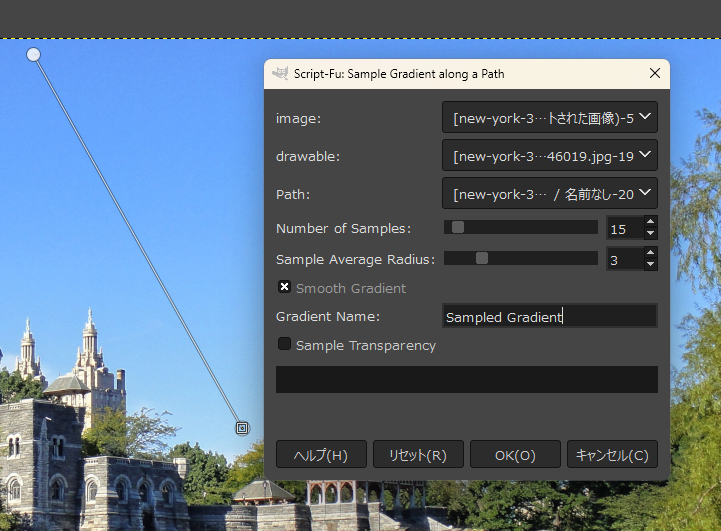The width and height of the screenshot is (721, 531).
Task: Expand the Path dropdown list
Action: coord(549,192)
